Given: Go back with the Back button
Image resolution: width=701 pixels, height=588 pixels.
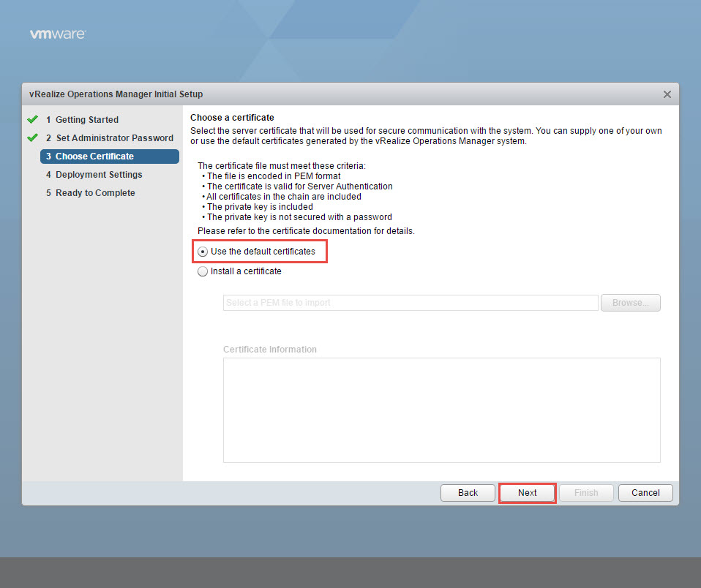Looking at the screenshot, I should [x=468, y=493].
